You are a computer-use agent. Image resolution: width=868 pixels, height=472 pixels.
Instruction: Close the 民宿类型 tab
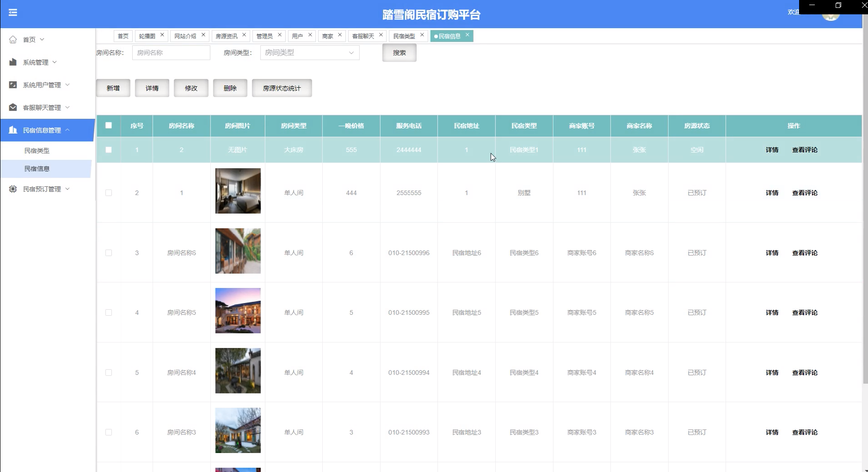(x=422, y=35)
